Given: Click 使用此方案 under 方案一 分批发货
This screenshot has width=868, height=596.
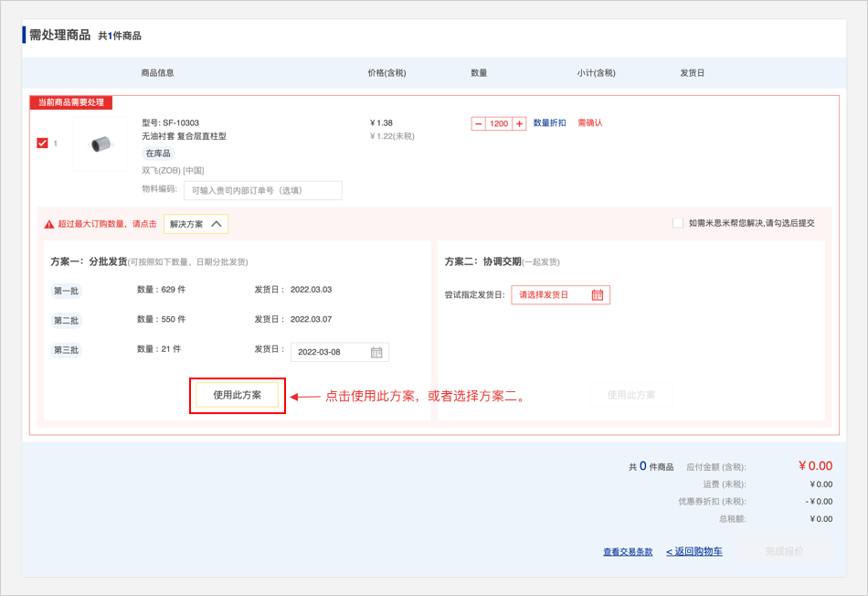Looking at the screenshot, I should [238, 395].
